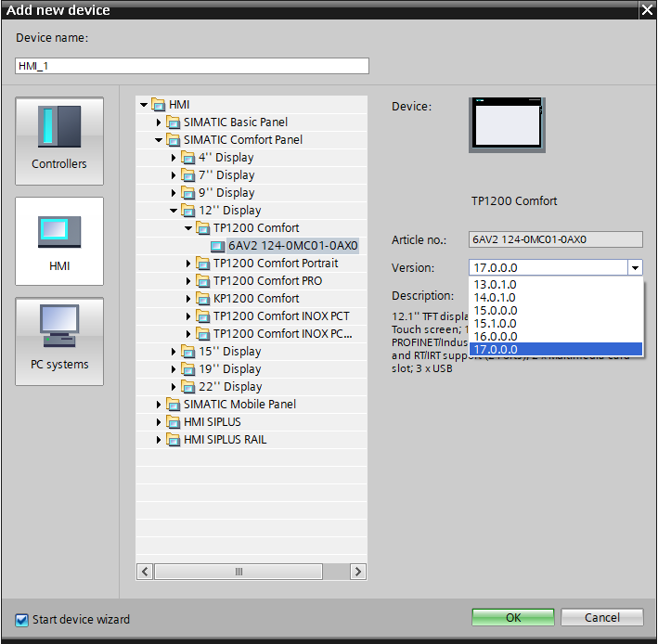Image resolution: width=658 pixels, height=644 pixels.
Task: Expand the SIMATIC Basic Panel node
Action: pyautogui.click(x=159, y=122)
